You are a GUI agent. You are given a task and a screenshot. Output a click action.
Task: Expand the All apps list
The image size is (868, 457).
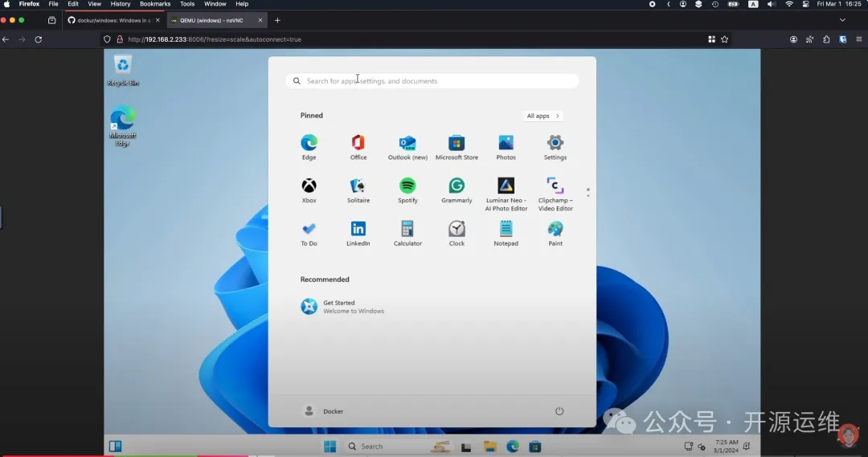[542, 116]
